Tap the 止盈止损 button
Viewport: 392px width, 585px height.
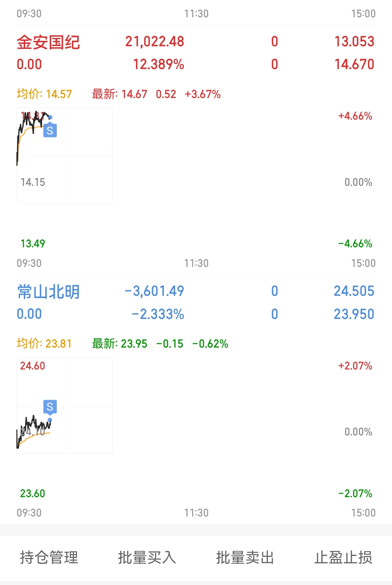343,557
